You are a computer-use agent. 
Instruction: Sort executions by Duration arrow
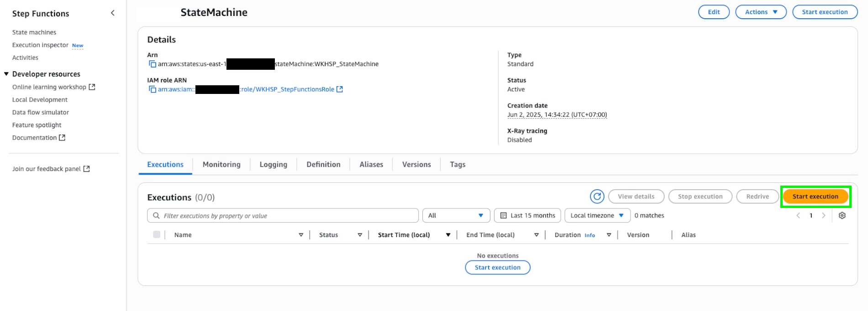click(x=609, y=235)
